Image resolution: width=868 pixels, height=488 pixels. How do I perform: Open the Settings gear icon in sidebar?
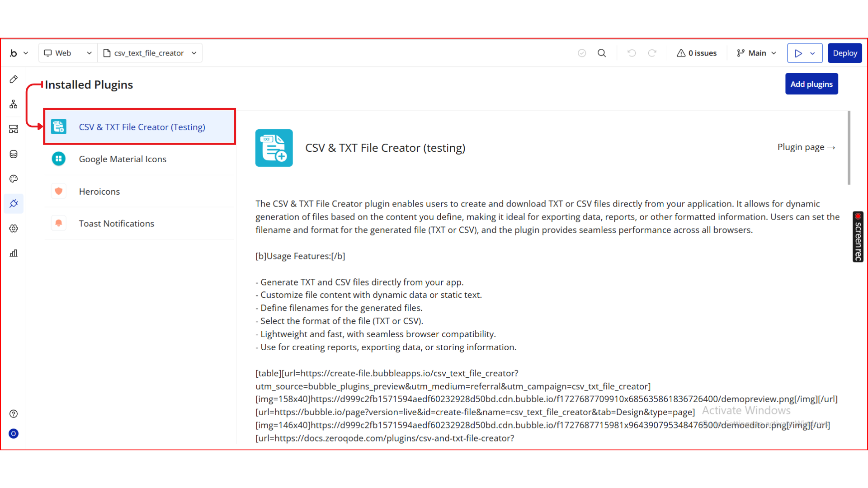coord(14,229)
